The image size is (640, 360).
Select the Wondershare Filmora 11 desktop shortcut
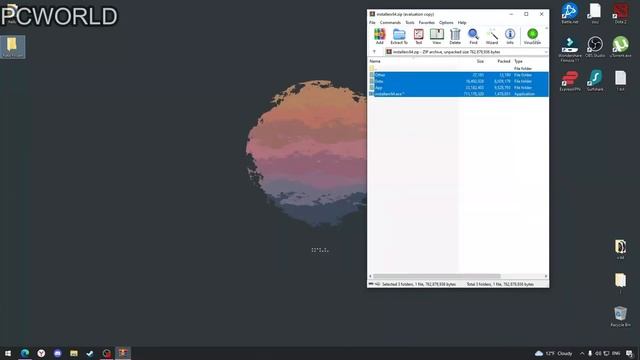pos(569,49)
